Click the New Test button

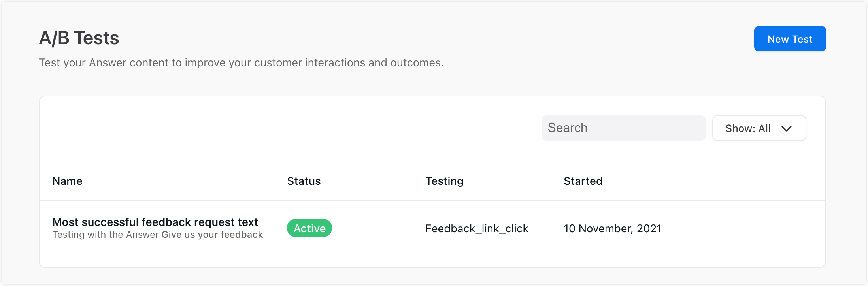pos(789,39)
